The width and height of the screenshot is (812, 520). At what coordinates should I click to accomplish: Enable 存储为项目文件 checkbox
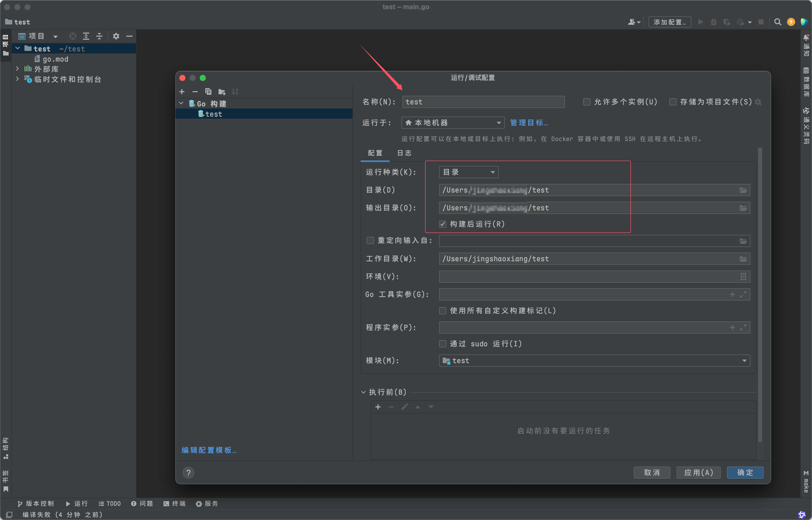673,102
